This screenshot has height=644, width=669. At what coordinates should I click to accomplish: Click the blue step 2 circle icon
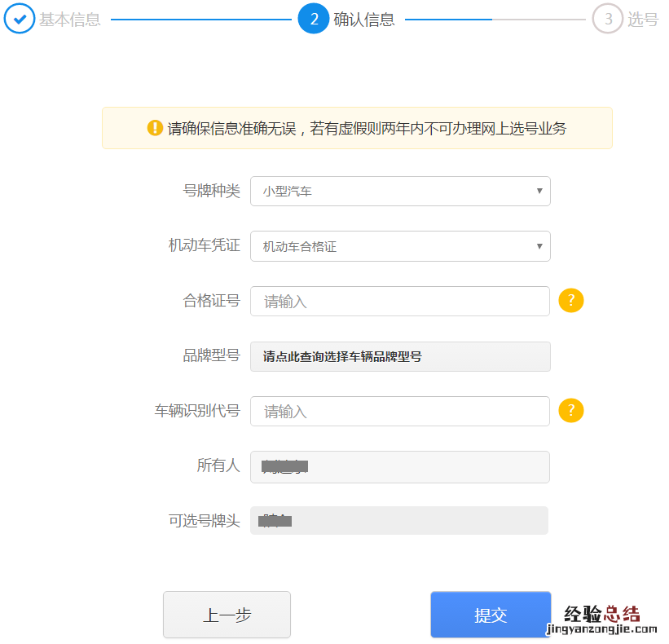[x=314, y=19]
